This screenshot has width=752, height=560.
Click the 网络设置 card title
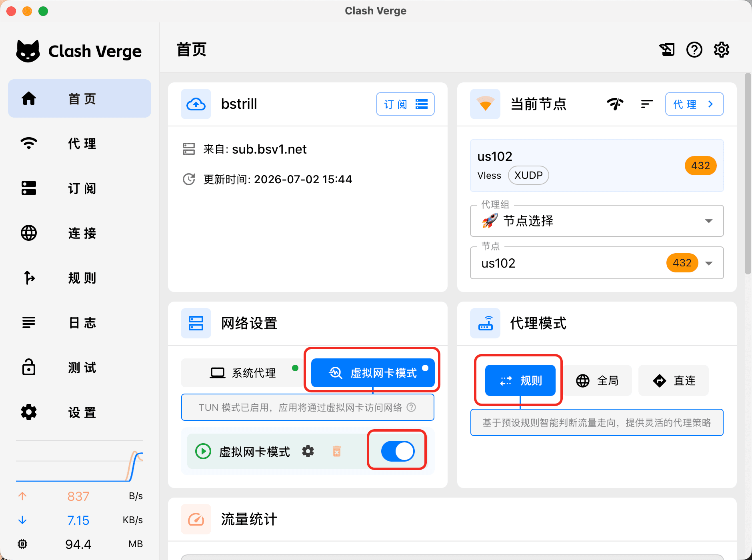pyautogui.click(x=249, y=323)
